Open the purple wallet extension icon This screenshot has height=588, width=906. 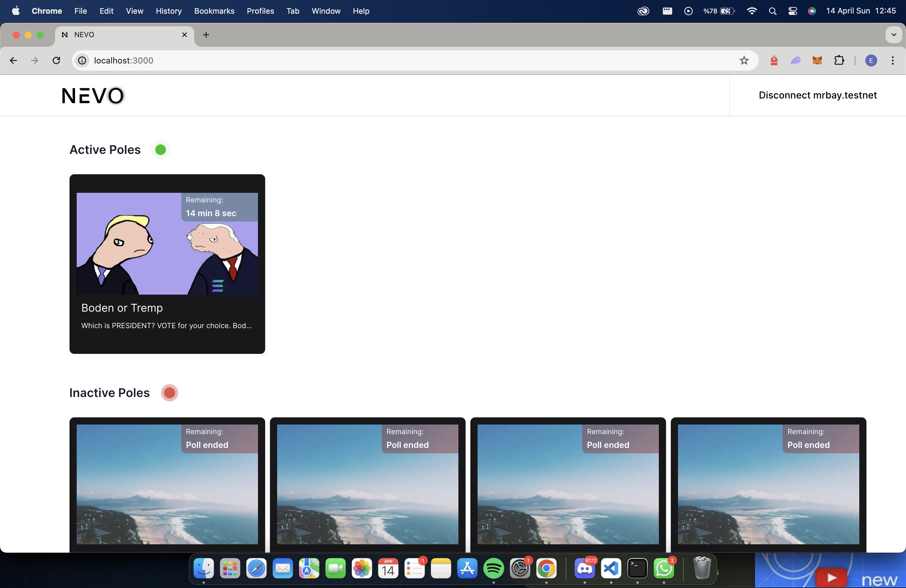796,60
